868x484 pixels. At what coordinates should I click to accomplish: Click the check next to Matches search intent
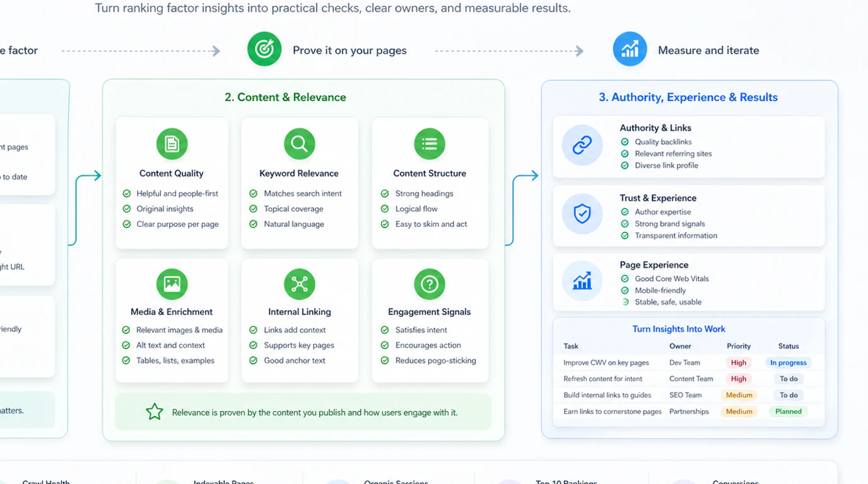click(254, 193)
